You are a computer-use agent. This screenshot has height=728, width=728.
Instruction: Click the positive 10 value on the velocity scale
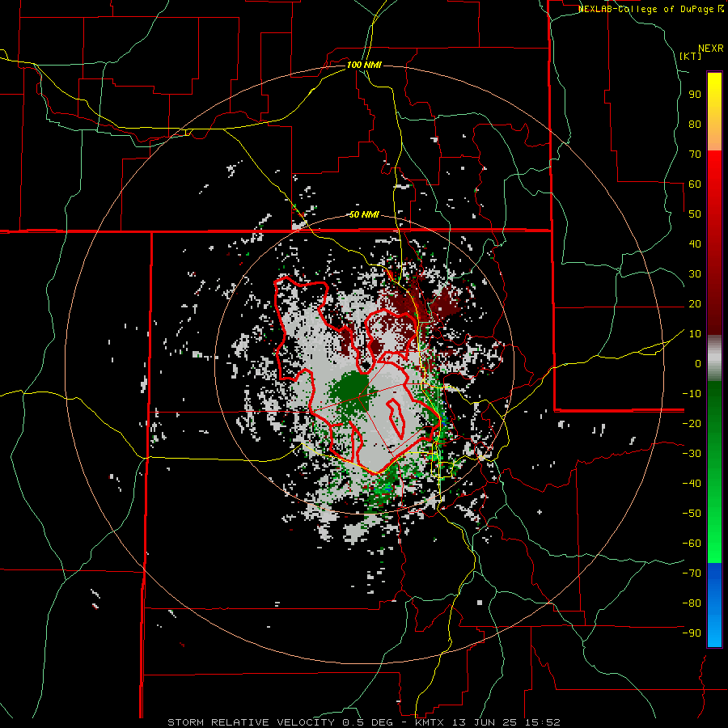[x=695, y=334]
